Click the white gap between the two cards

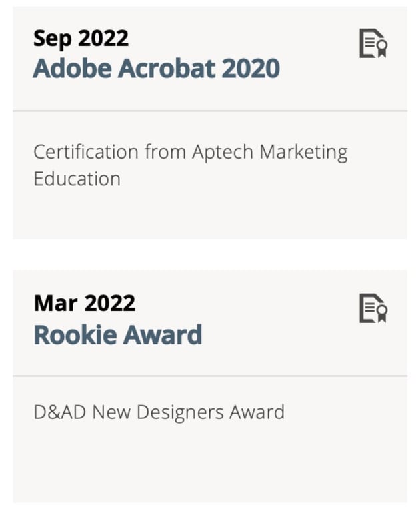[210, 254]
